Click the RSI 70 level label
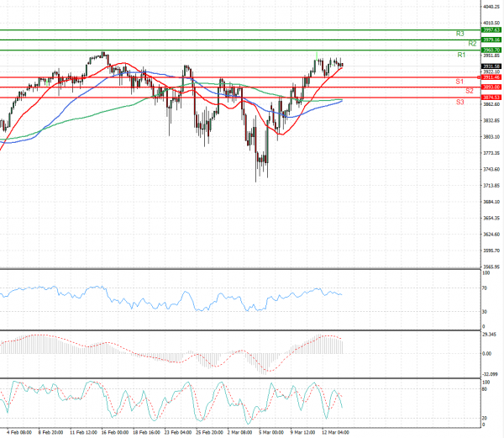This screenshot has width=504, height=438. click(x=485, y=288)
